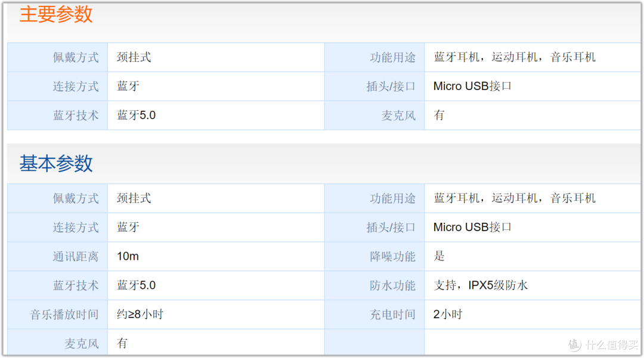Click the 音乐播放时间 label cell

click(x=57, y=314)
